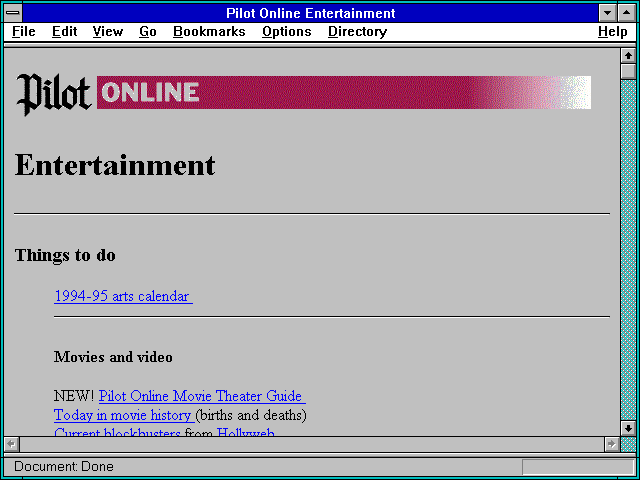640x480 pixels.
Task: Open the Edit menu
Action: 64,32
